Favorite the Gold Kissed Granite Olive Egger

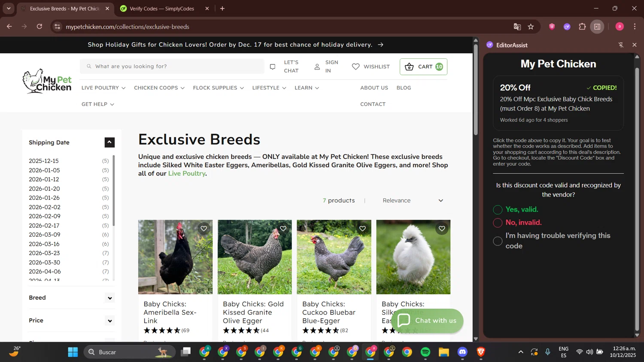click(x=283, y=229)
